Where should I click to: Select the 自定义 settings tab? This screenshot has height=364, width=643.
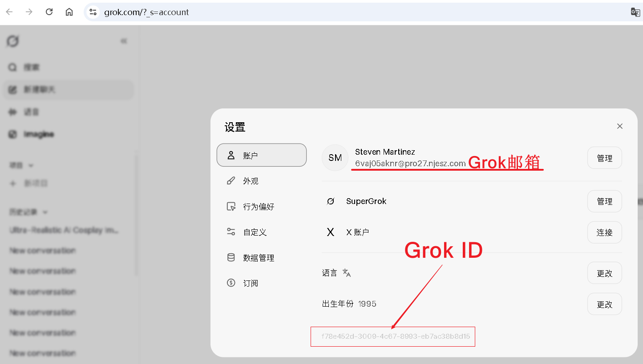(262, 232)
